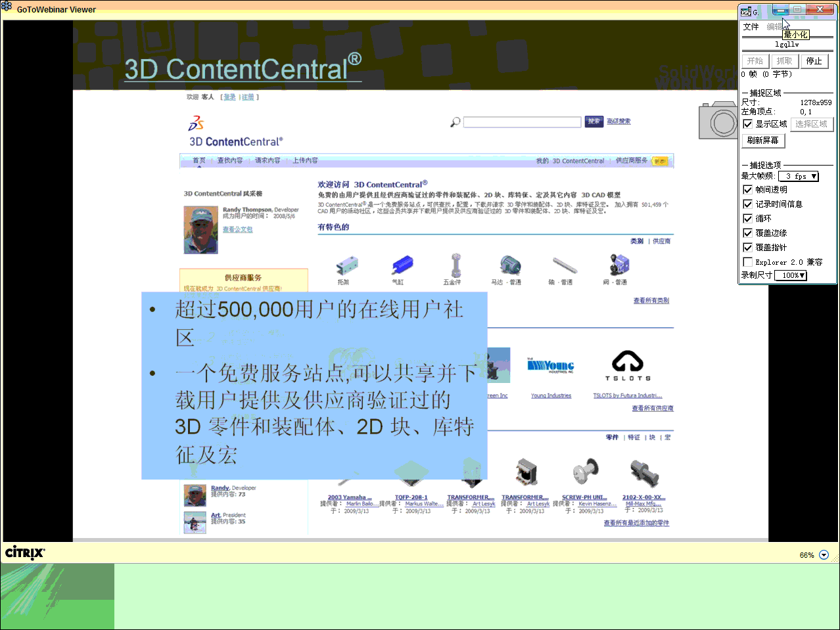Click the 3D ContentCentral slide title
The image size is (840, 630).
tap(243, 68)
